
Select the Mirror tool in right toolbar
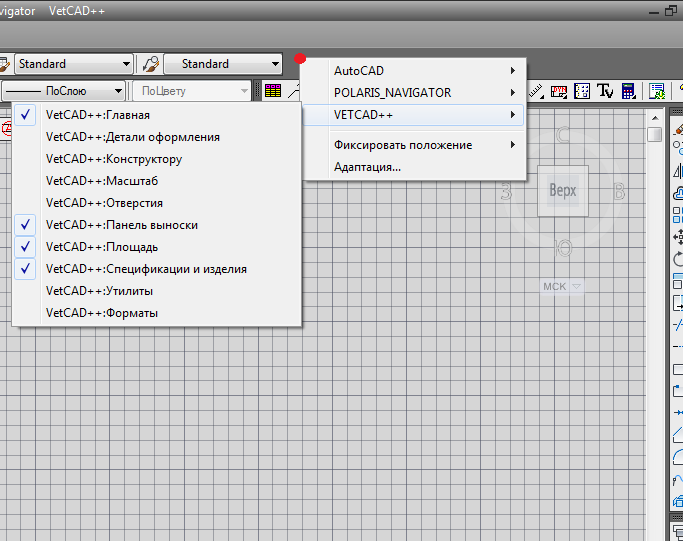point(678,170)
